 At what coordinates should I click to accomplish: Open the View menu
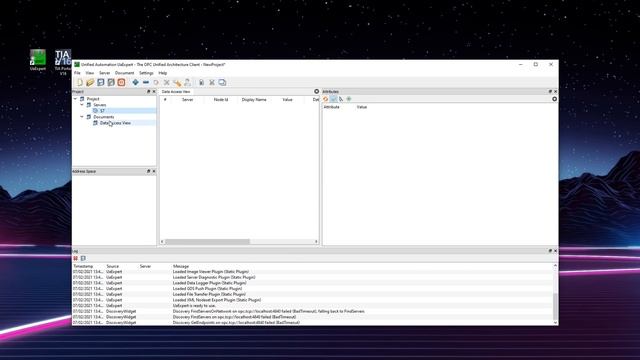click(x=89, y=73)
